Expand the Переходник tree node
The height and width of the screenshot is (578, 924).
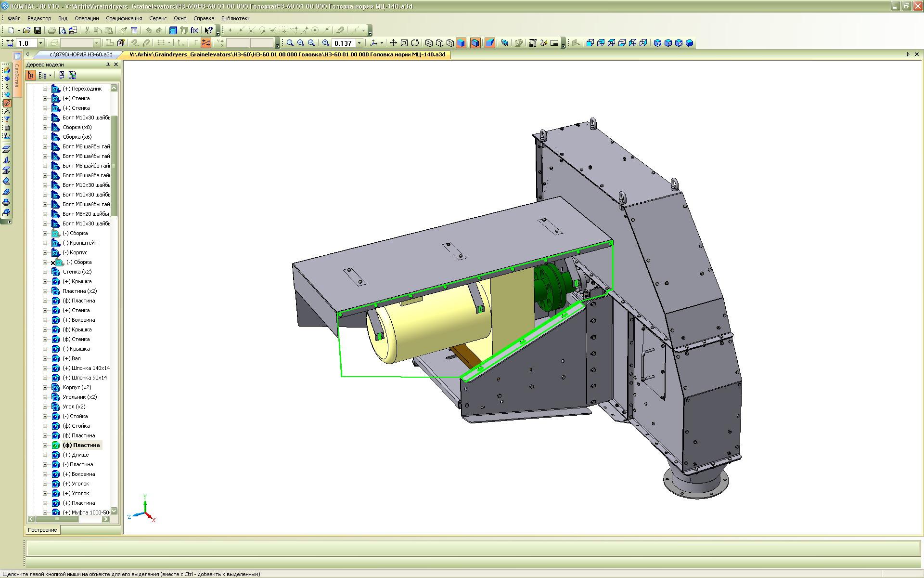(x=45, y=89)
